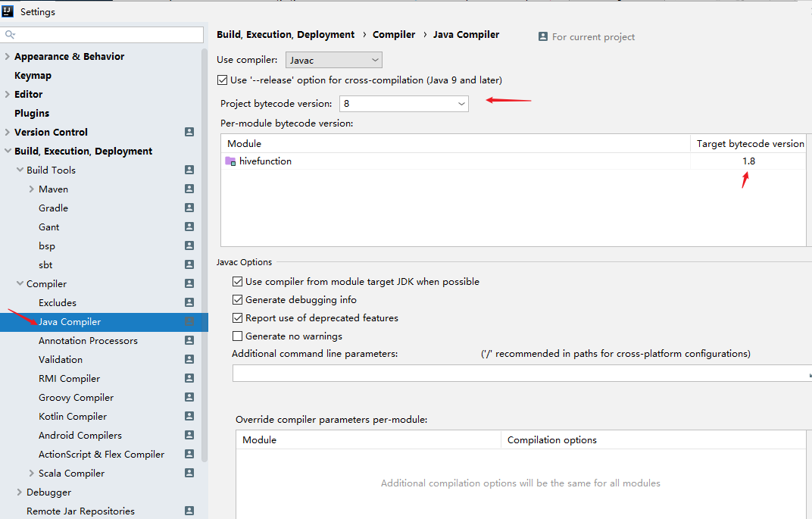The width and height of the screenshot is (812, 519).
Task: Select Annotation Processors in the settings tree
Action: [88, 341]
